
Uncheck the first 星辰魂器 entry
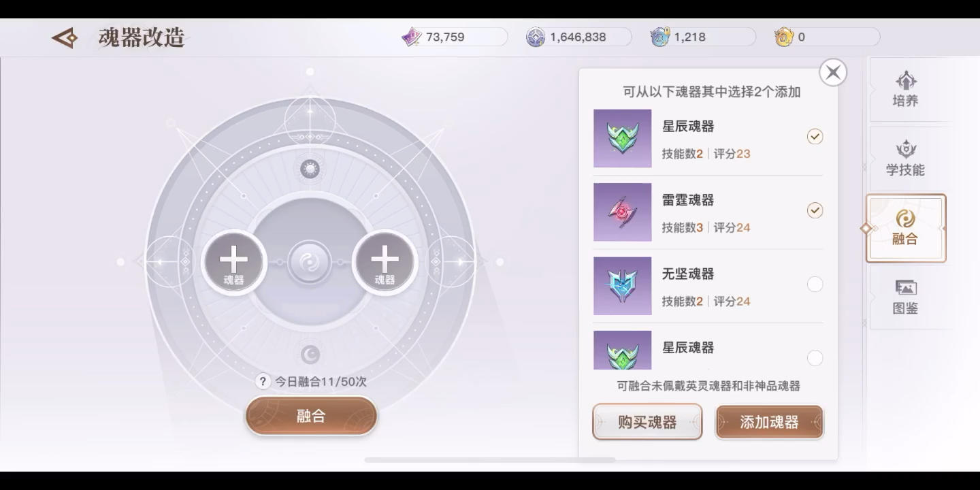[x=815, y=137]
